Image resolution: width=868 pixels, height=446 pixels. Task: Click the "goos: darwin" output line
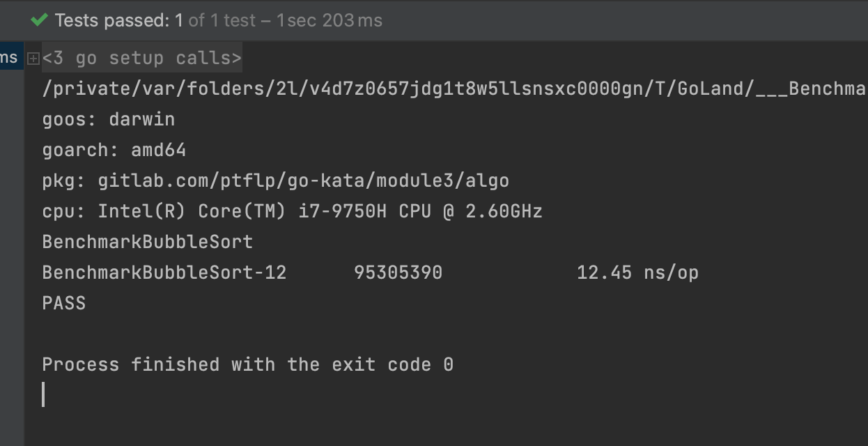click(108, 119)
